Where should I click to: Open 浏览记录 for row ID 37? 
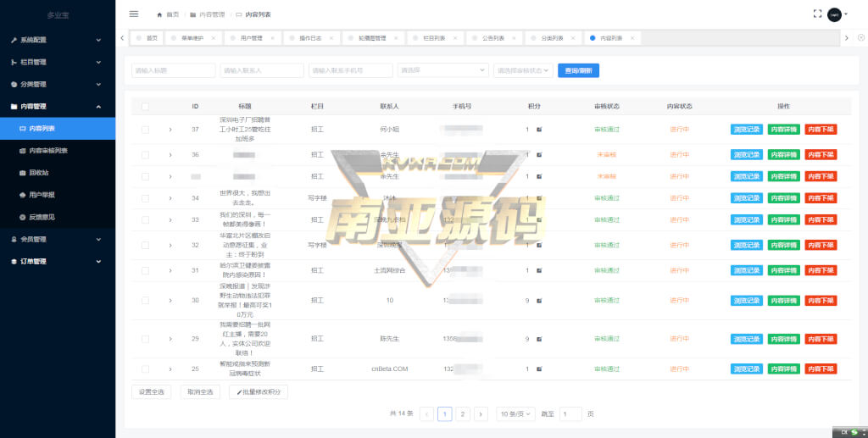tap(747, 130)
